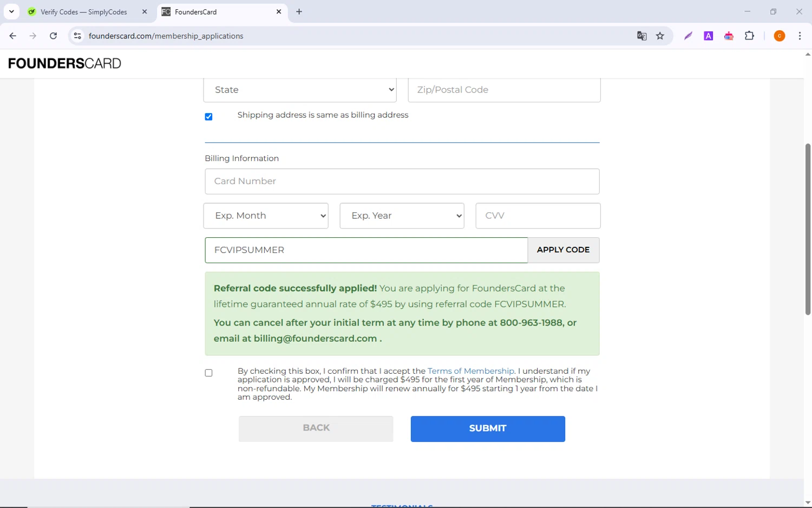This screenshot has height=508, width=812.
Task: Open site information icon in address bar
Action: pos(77,36)
